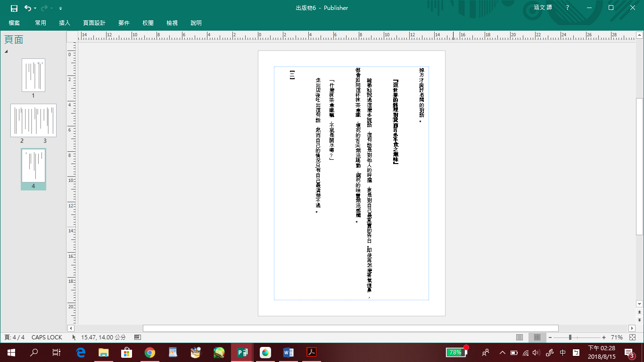Click the zoom in plus button
Image resolution: width=644 pixels, height=362 pixels.
coord(604,337)
